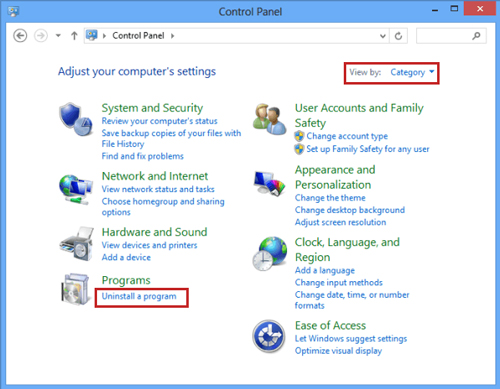Screen dimensions: 500x389
Task: Open Review your computer's status
Action: coord(159,121)
